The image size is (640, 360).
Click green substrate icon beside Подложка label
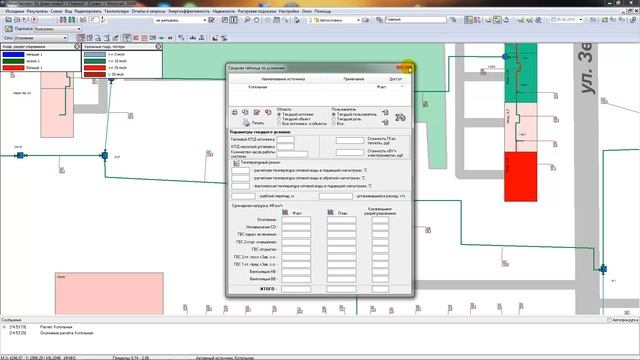click(x=9, y=29)
